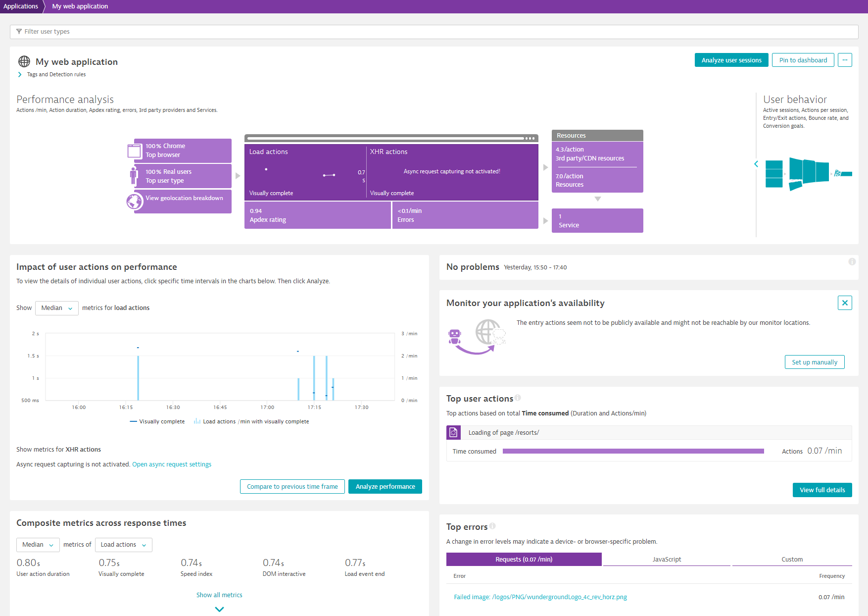Switch to the Custom errors tab
868x616 pixels.
point(792,559)
